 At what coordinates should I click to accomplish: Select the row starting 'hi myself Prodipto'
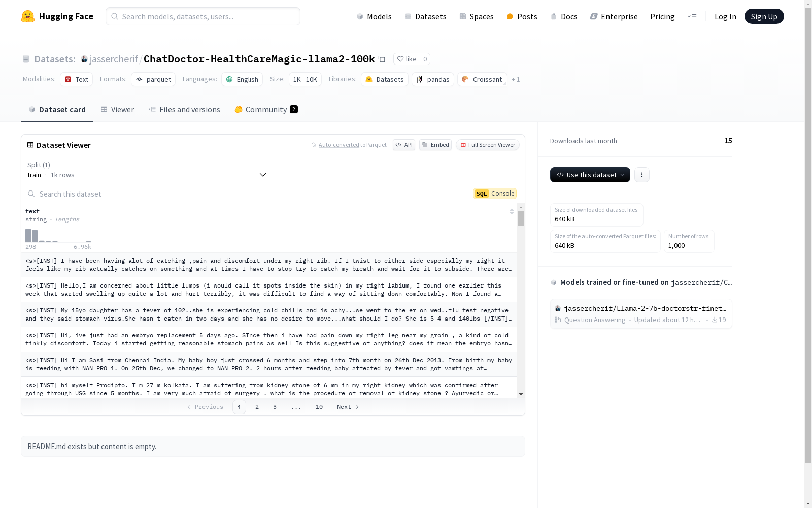coord(269,389)
